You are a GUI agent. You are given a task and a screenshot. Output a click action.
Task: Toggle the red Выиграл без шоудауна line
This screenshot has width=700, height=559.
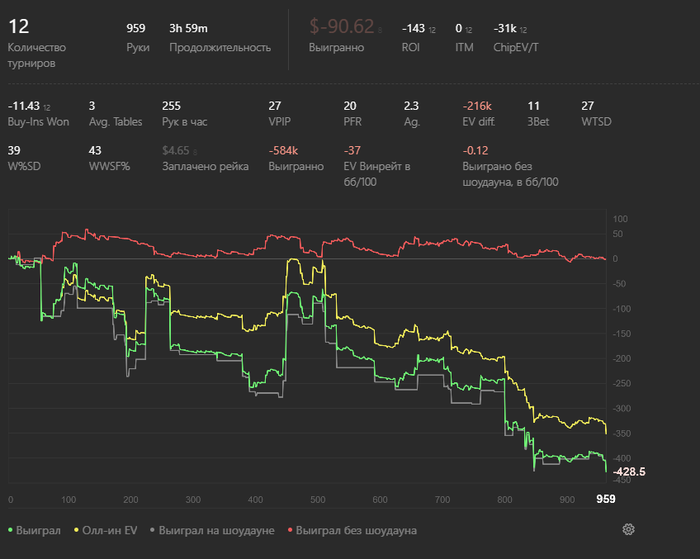pos(350,530)
